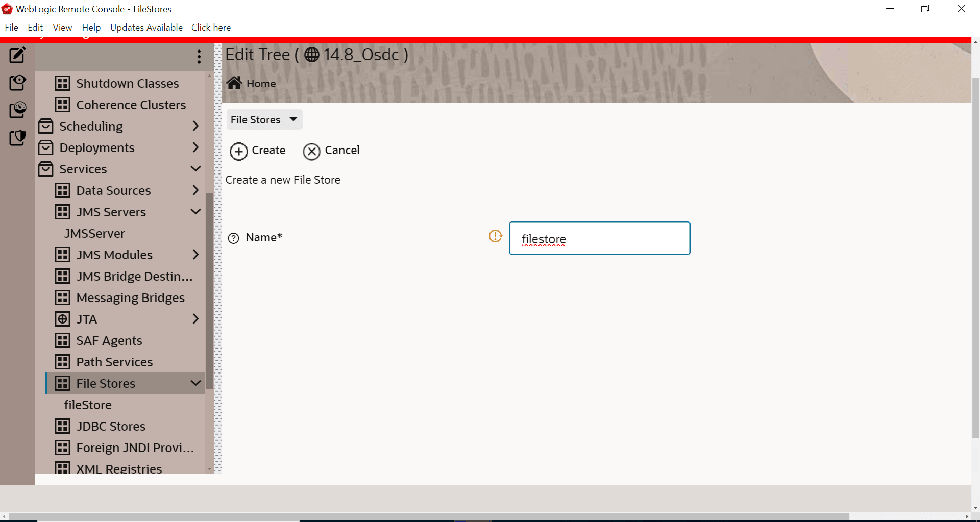Viewport: 980px width, 522px height.
Task: Open the View menu
Action: coord(62,28)
